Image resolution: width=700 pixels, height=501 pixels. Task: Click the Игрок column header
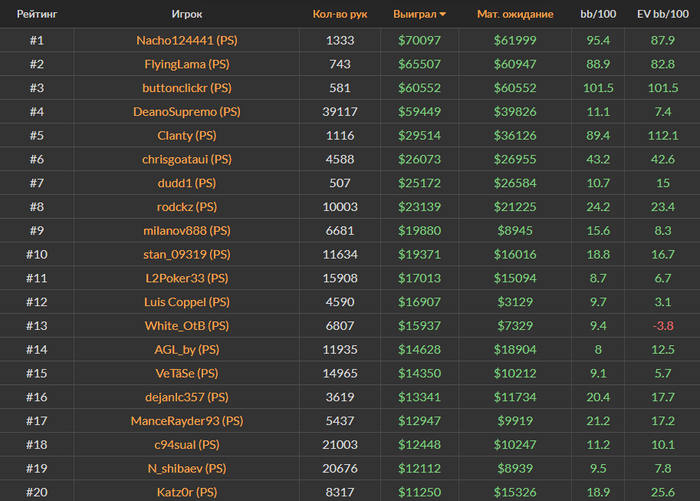click(187, 15)
